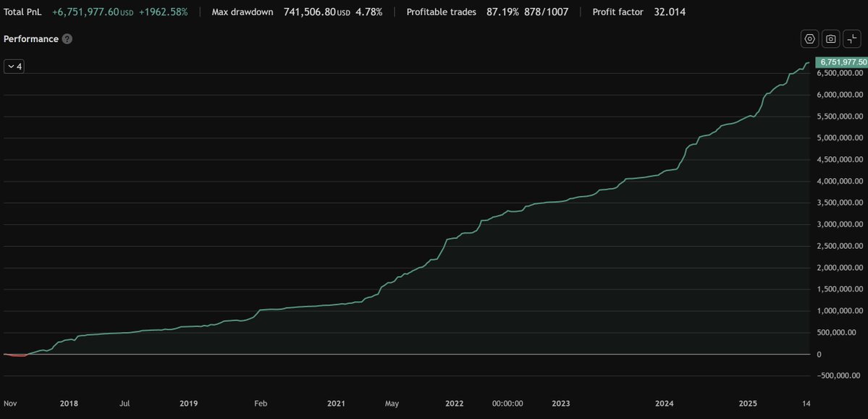Click the Max drawdown label

pos(243,12)
